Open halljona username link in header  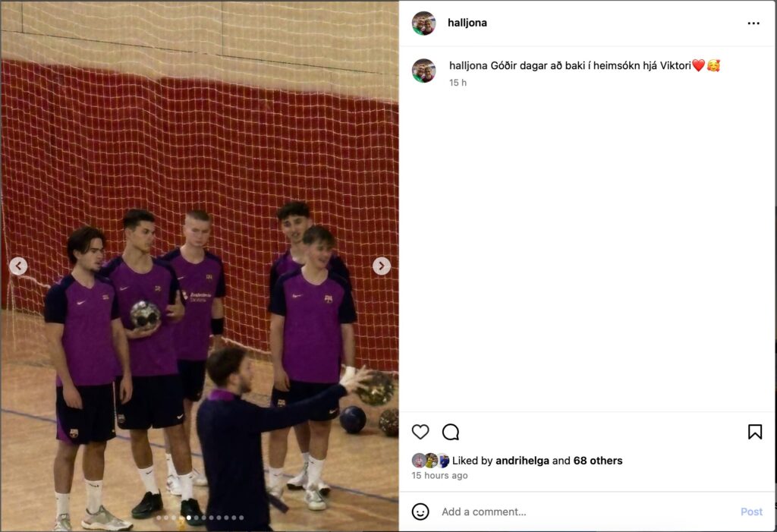pyautogui.click(x=467, y=23)
